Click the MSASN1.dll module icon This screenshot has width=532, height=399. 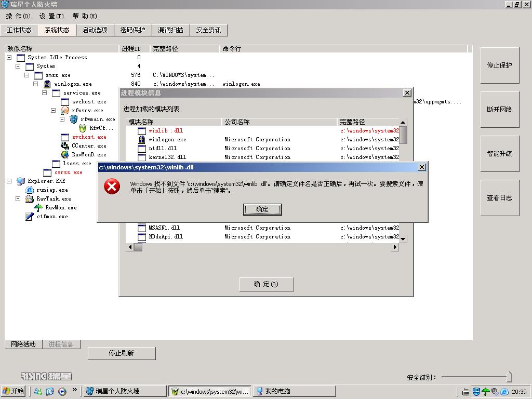pyautogui.click(x=142, y=228)
